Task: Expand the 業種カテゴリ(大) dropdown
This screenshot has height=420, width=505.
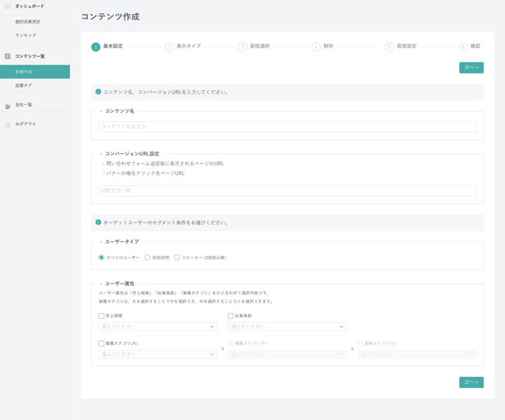Action: pyautogui.click(x=158, y=354)
